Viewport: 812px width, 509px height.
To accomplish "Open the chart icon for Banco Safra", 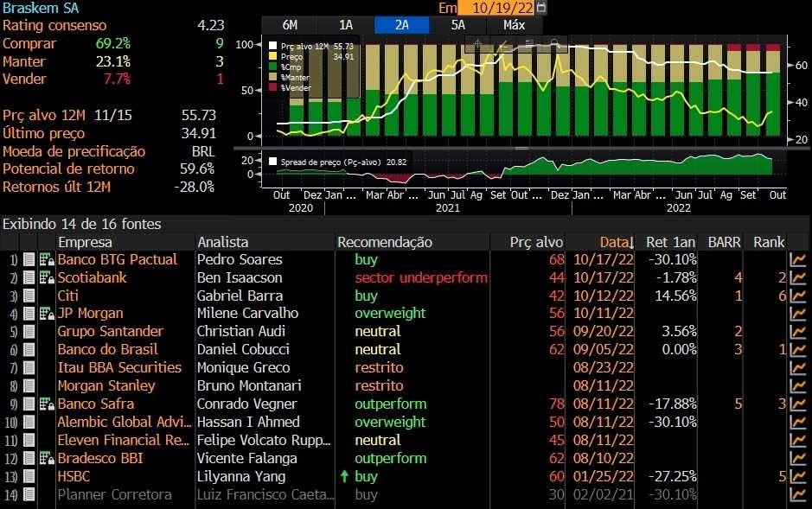I will tap(798, 404).
